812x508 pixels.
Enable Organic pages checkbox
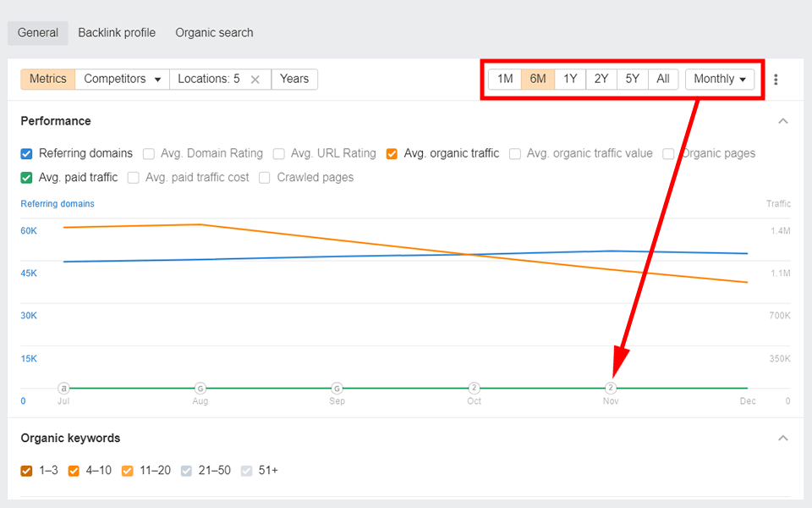pyautogui.click(x=668, y=154)
